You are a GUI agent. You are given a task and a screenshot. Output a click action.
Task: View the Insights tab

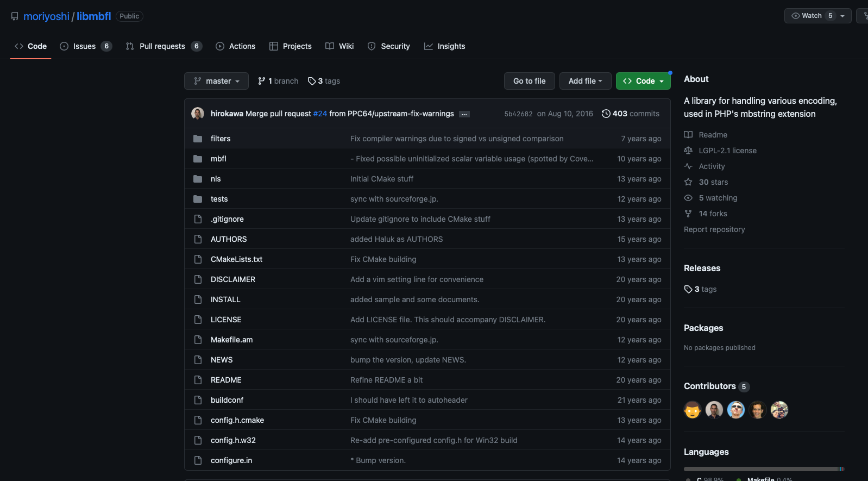445,46
